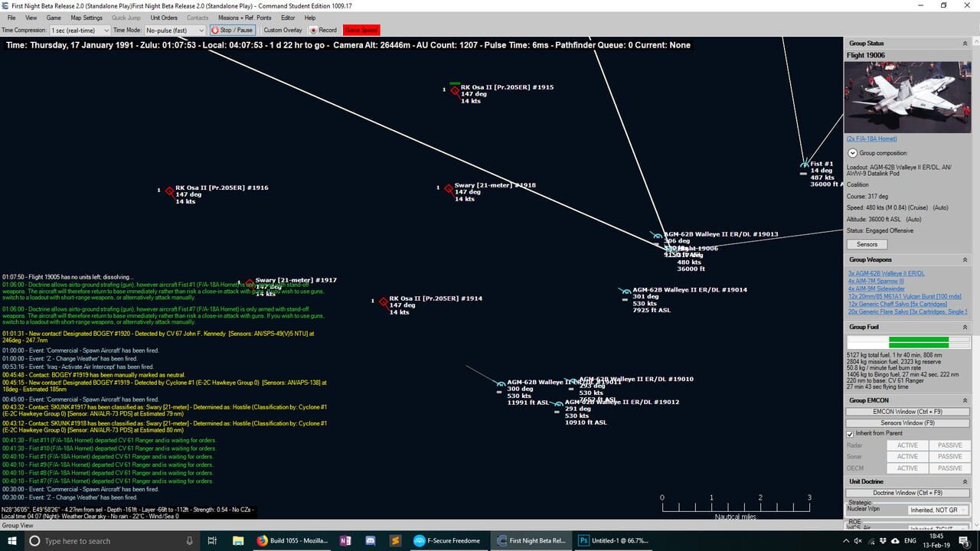Toggle the red Game Speed control
The width and height of the screenshot is (980, 551).
(360, 30)
